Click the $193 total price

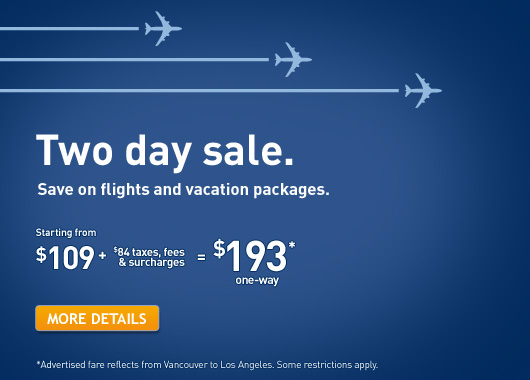pos(250,255)
